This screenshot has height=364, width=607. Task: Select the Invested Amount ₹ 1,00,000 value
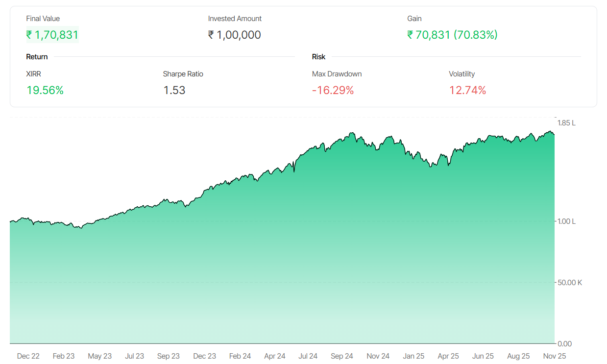point(234,35)
